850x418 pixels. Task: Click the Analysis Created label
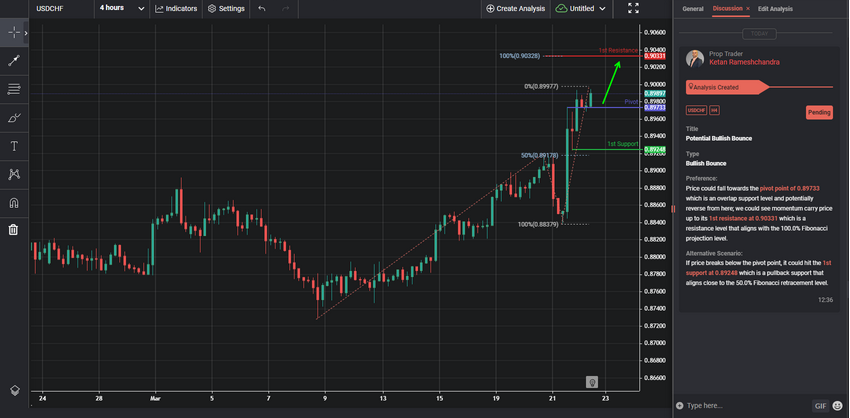[716, 87]
